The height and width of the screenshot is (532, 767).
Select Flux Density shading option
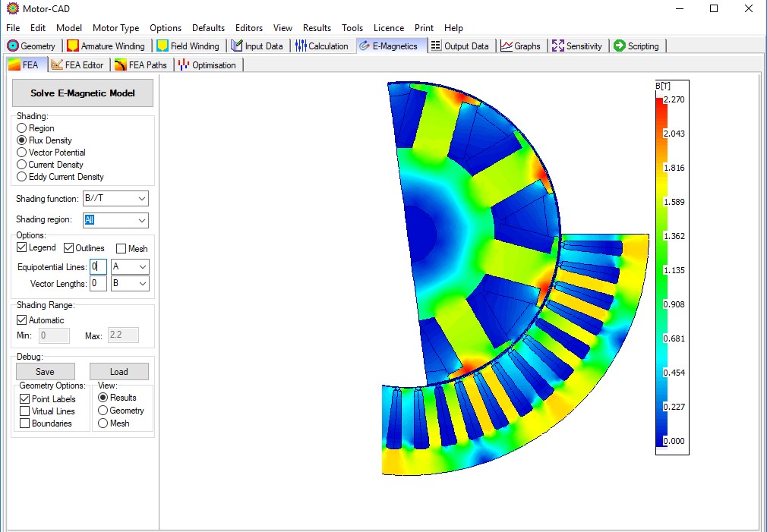click(x=21, y=140)
